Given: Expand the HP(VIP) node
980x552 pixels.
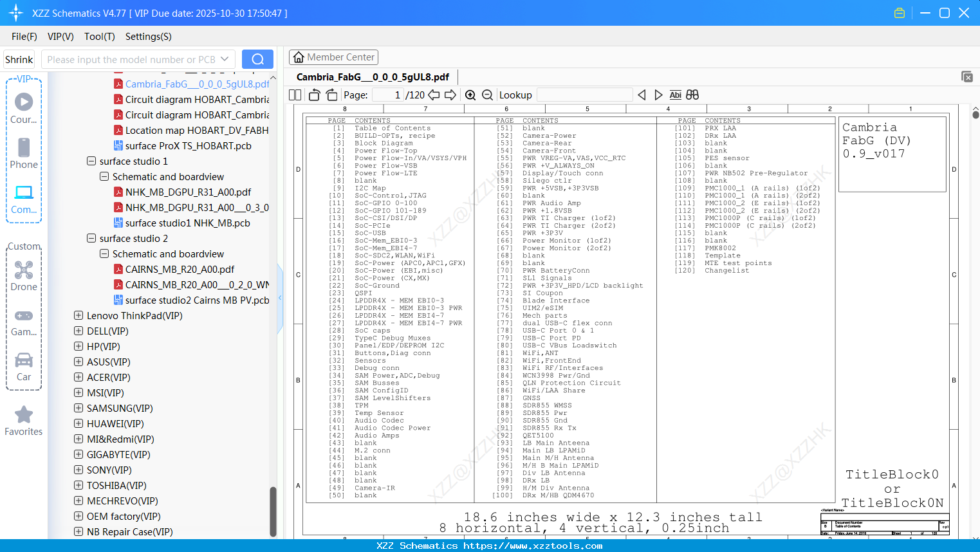Looking at the screenshot, I should click(x=79, y=346).
